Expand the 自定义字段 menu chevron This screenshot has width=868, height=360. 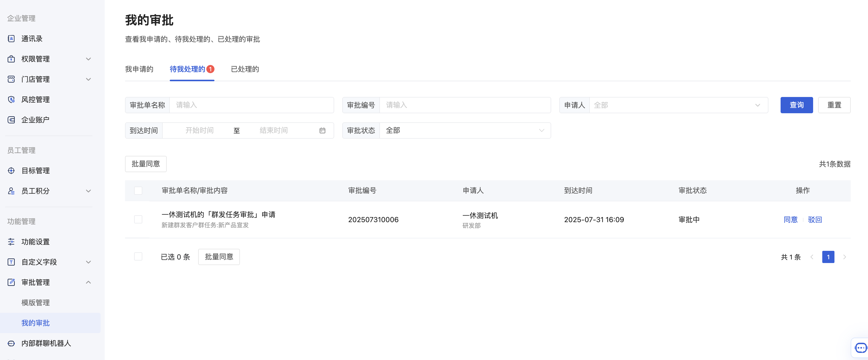88,262
